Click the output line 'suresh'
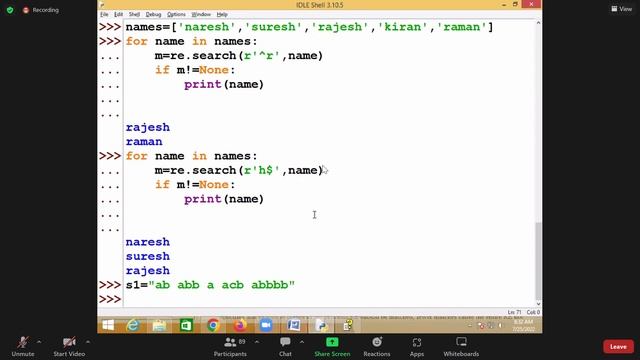This screenshot has width=640, height=360. click(x=148, y=256)
